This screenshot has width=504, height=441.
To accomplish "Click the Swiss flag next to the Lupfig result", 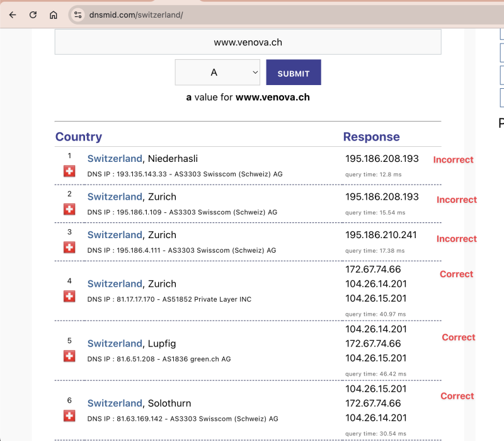I will [69, 355].
